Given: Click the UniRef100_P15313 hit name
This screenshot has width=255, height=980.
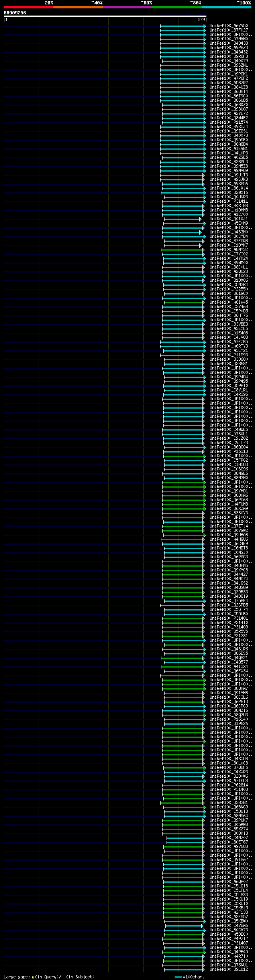Looking at the screenshot, I should point(229,452).
